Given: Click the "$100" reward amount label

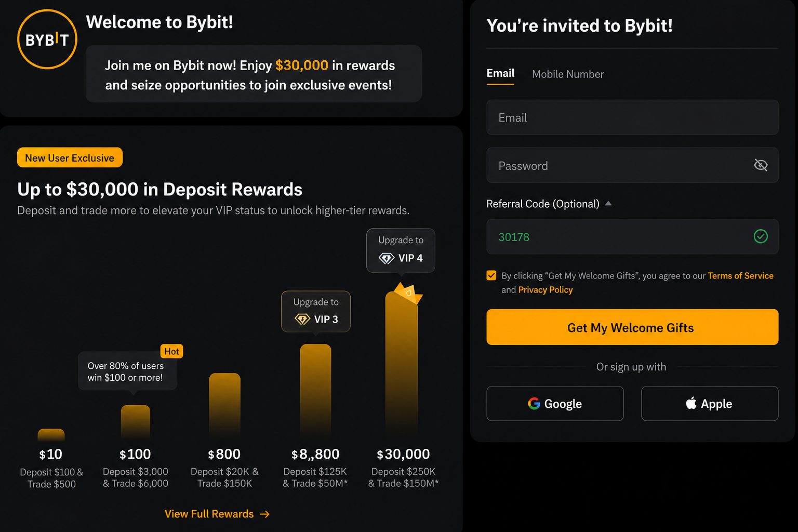Looking at the screenshot, I should (x=135, y=455).
